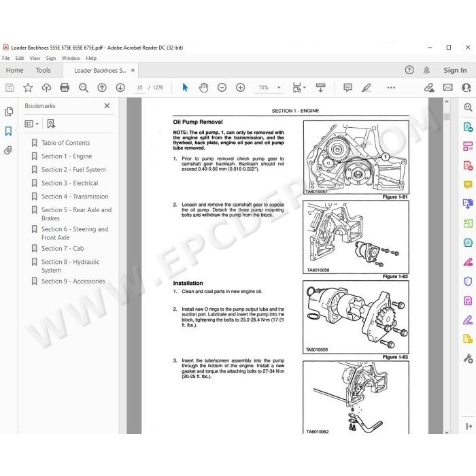
Task: Open Protect shield tool
Action: [468, 282]
